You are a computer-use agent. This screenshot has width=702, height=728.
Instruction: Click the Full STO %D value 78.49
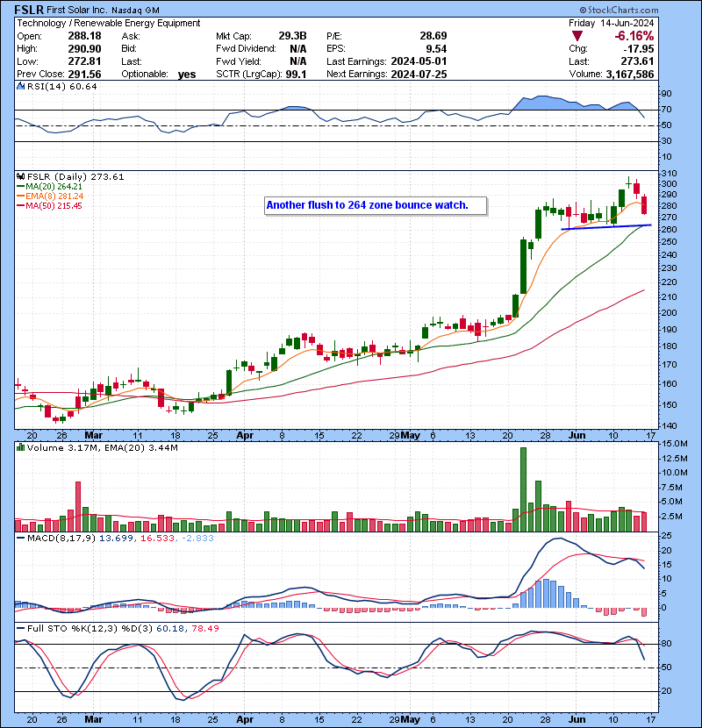[x=204, y=628]
